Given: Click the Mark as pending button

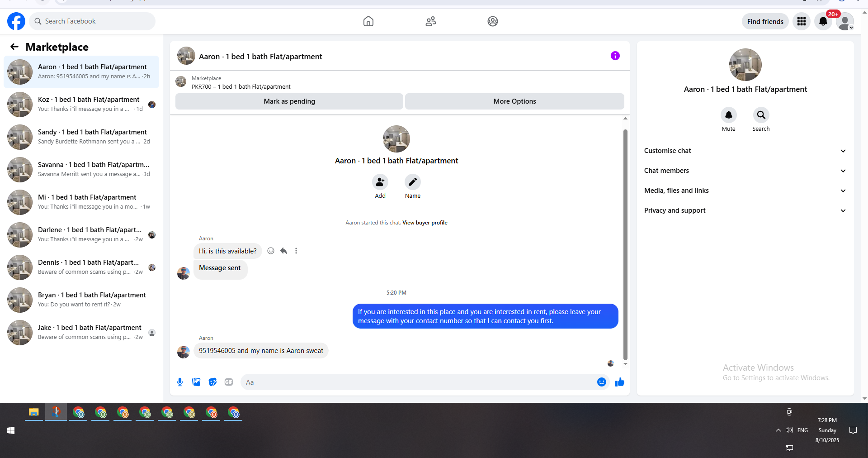Looking at the screenshot, I should pos(289,101).
